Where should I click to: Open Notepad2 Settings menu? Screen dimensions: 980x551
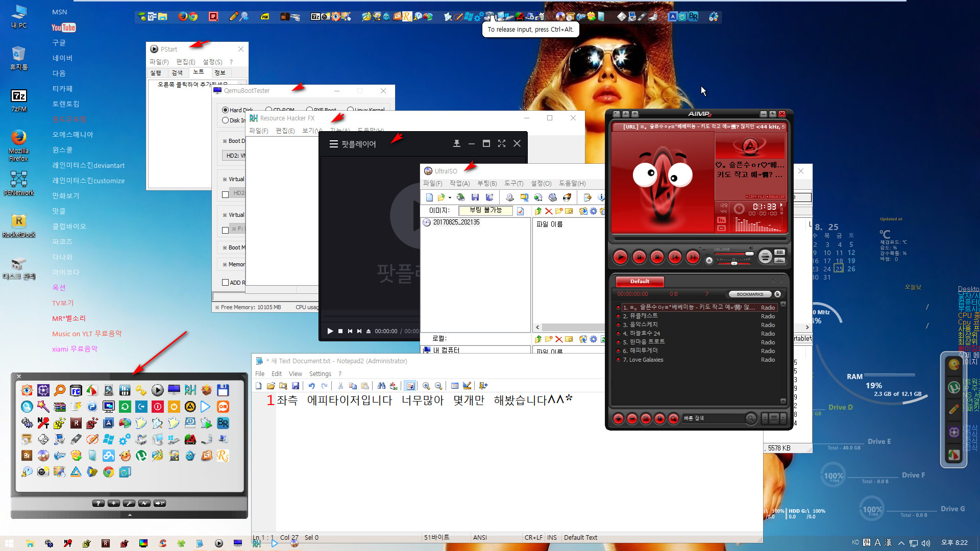[320, 374]
